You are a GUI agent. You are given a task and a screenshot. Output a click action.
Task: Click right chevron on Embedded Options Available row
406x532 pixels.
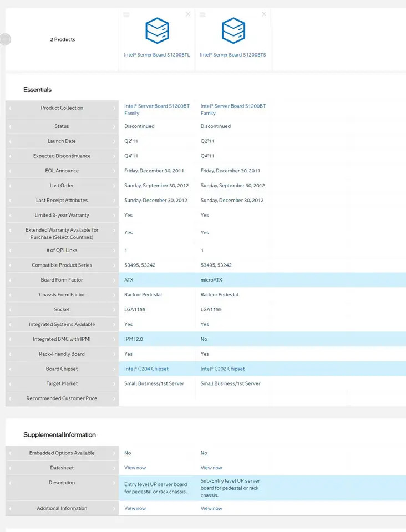point(114,453)
